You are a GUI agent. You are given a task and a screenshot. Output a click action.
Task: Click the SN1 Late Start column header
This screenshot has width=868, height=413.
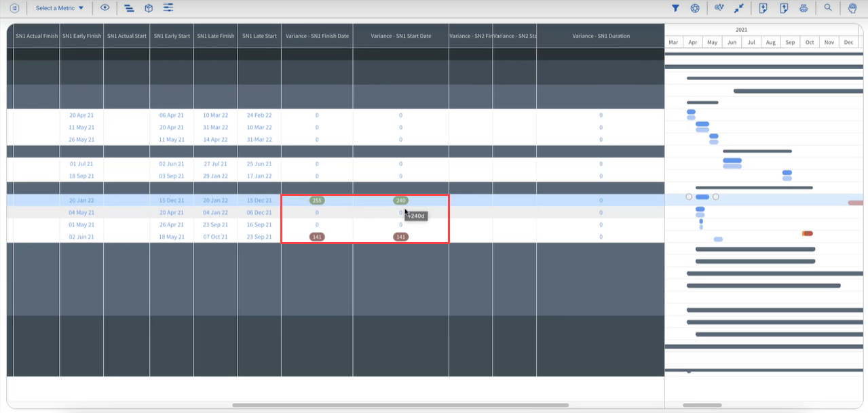[259, 36]
